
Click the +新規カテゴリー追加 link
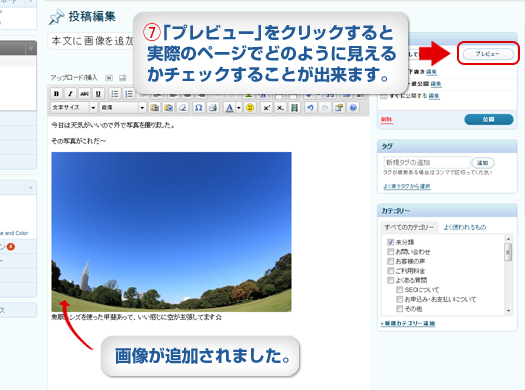408,323
